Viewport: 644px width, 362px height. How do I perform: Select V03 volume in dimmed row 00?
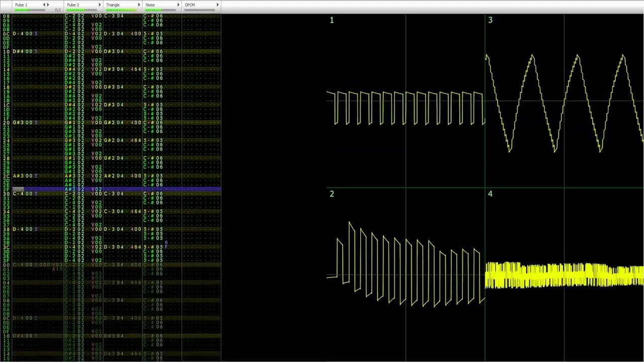57,264
